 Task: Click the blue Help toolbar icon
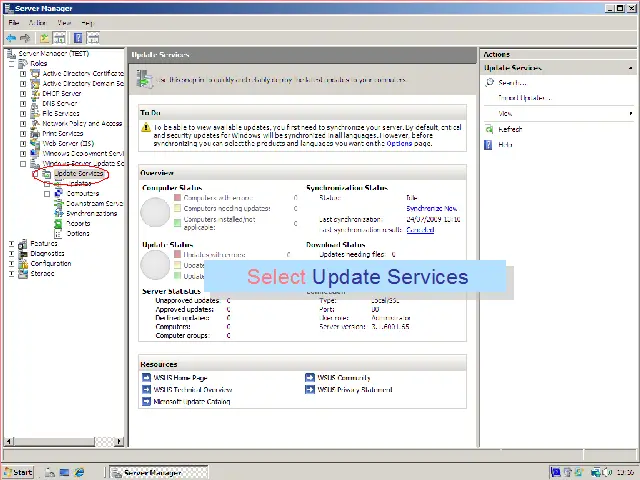[x=78, y=38]
